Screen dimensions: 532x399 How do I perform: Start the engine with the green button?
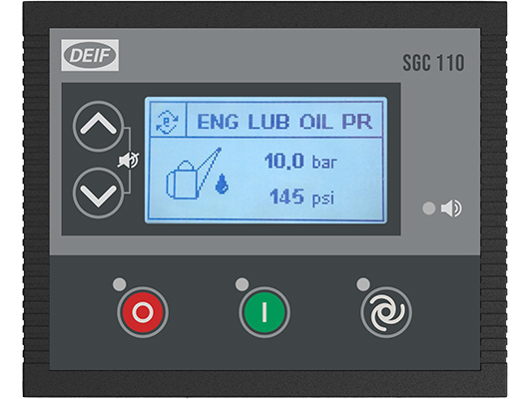[265, 312]
